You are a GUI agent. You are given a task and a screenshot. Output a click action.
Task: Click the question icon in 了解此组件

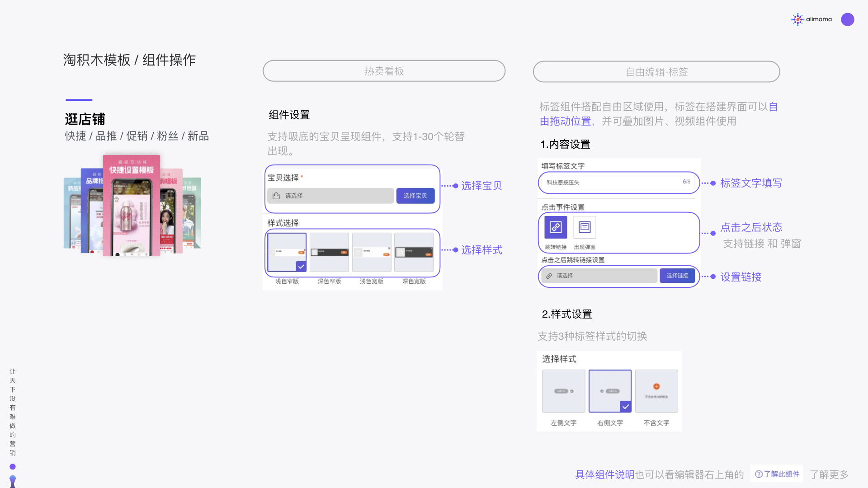tap(759, 474)
